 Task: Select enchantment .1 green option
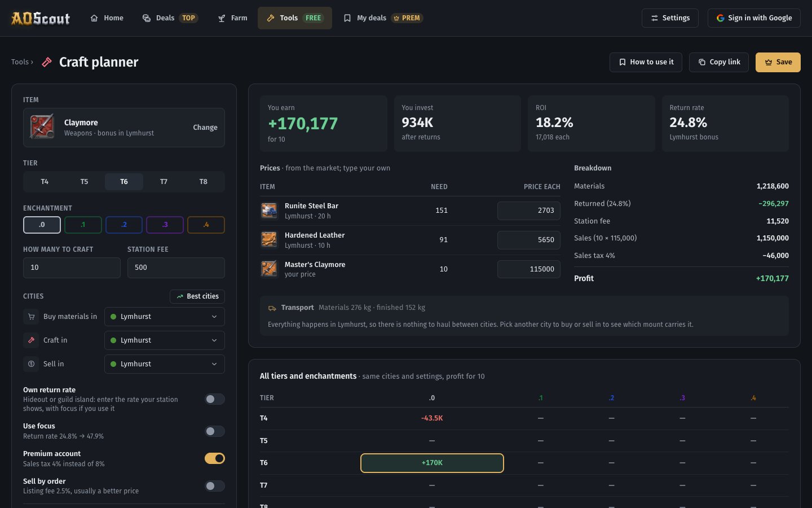tap(83, 225)
